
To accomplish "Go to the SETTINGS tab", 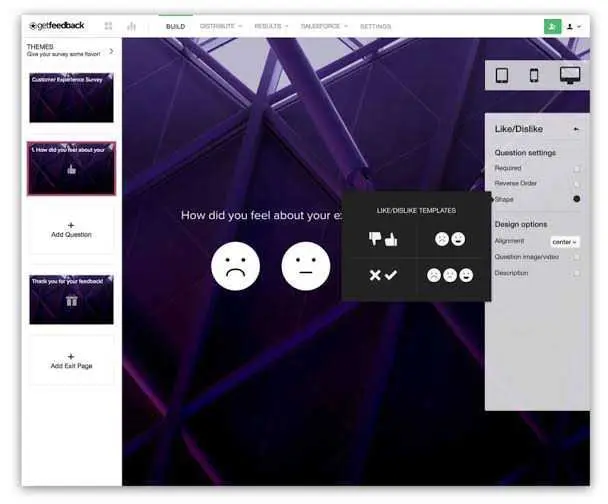I will click(x=375, y=26).
